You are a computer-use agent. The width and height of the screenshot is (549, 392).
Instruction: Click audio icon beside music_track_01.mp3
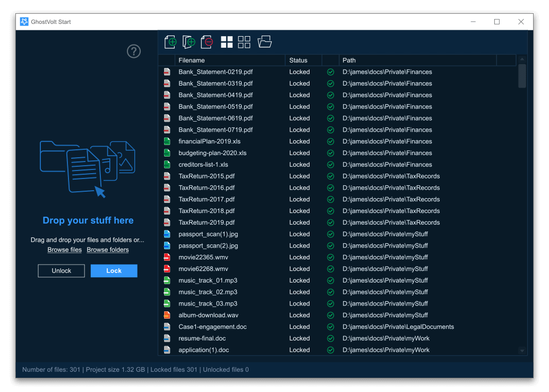click(167, 280)
